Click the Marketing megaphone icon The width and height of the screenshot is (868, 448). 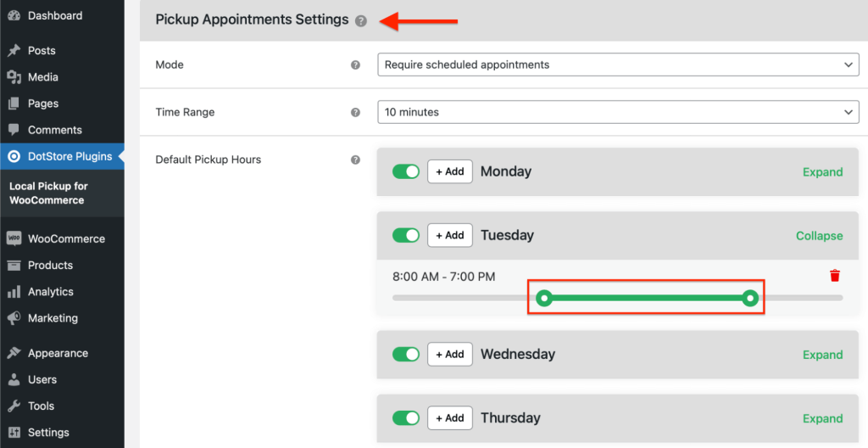click(x=14, y=318)
